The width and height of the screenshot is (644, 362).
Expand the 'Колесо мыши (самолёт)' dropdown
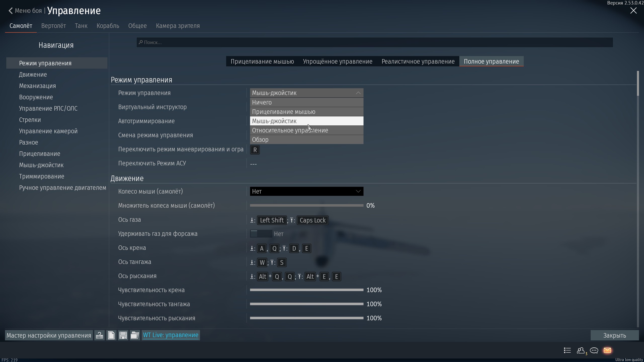point(306,191)
